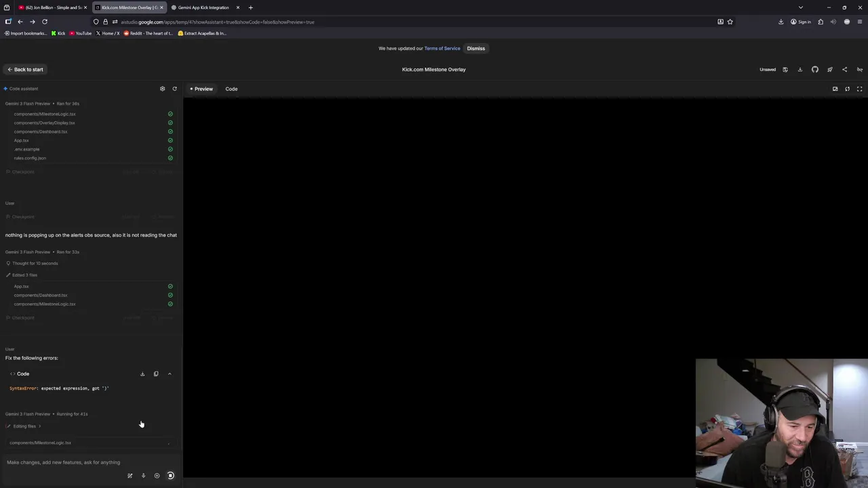This screenshot has width=868, height=488.
Task: Switch to the Preview tab
Action: pos(201,89)
